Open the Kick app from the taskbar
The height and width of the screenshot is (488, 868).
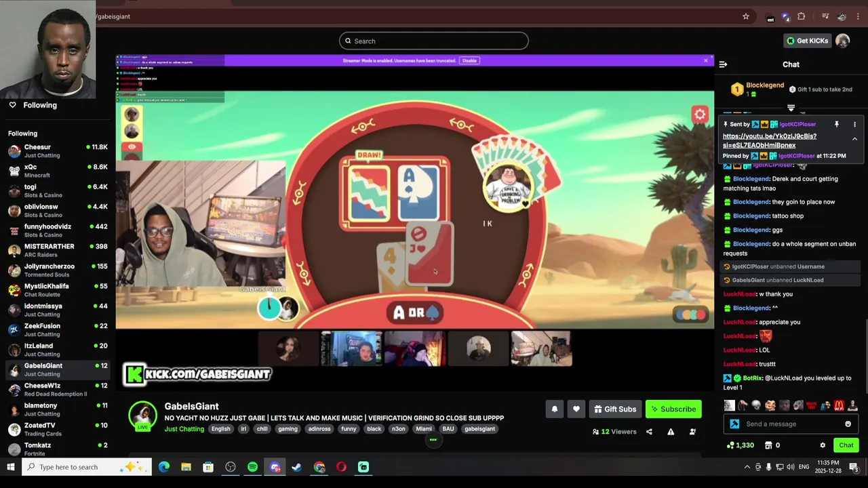coord(363,467)
